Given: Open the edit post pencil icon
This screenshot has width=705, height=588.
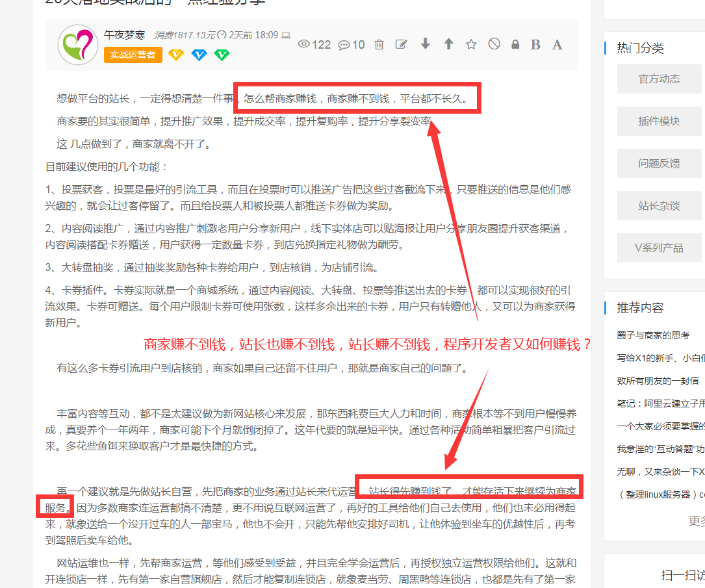Looking at the screenshot, I should coord(402,44).
